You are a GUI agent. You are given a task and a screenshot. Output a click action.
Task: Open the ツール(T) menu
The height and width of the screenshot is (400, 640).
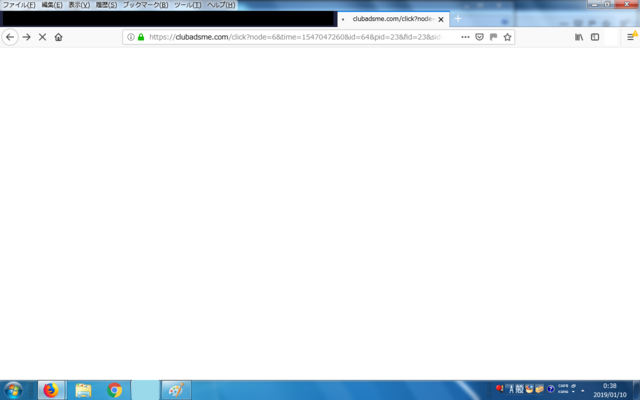pyautogui.click(x=187, y=5)
